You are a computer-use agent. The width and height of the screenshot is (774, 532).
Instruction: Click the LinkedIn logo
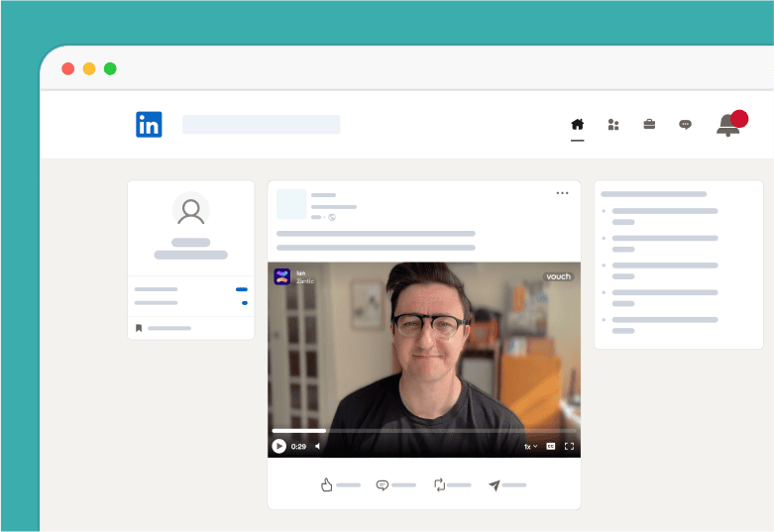[149, 125]
